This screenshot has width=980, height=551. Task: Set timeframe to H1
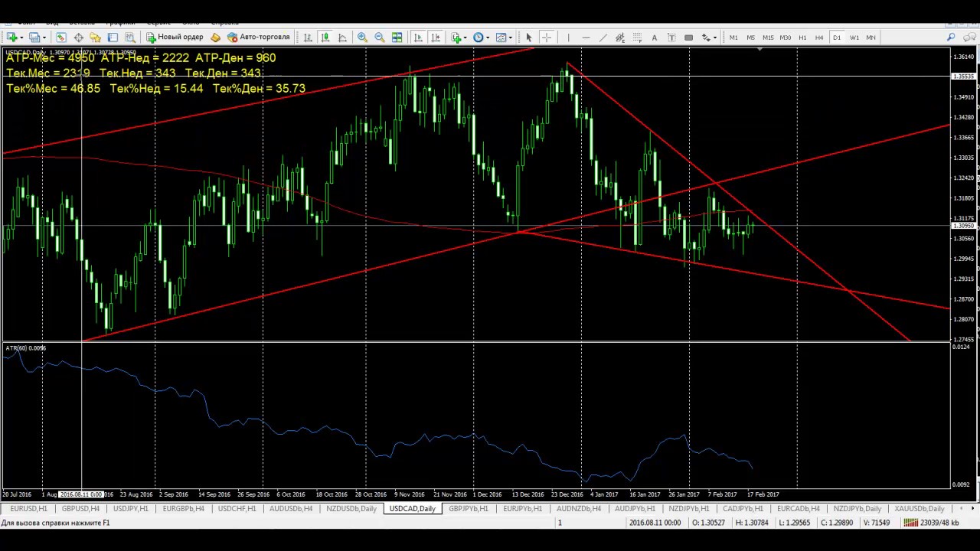[x=802, y=37]
